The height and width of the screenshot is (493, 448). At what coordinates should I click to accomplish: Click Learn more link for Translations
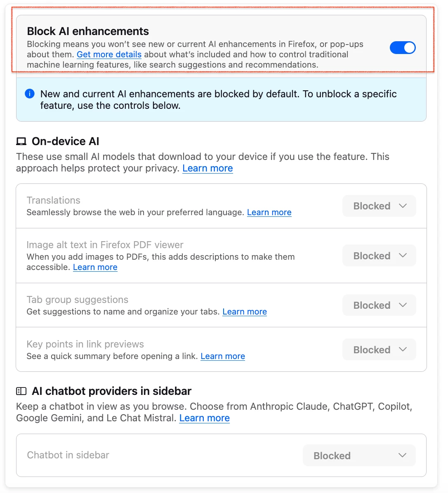click(269, 212)
